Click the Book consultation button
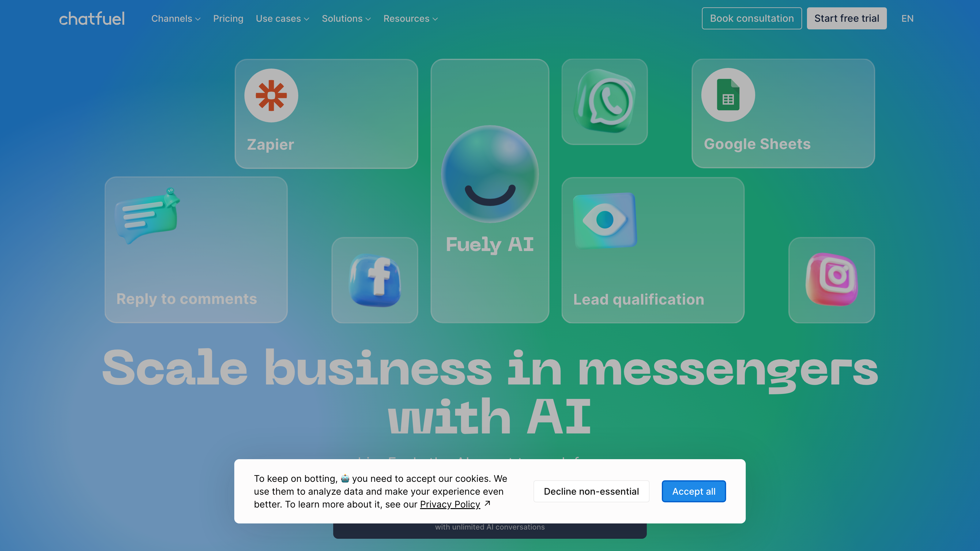980x551 pixels. tap(752, 18)
